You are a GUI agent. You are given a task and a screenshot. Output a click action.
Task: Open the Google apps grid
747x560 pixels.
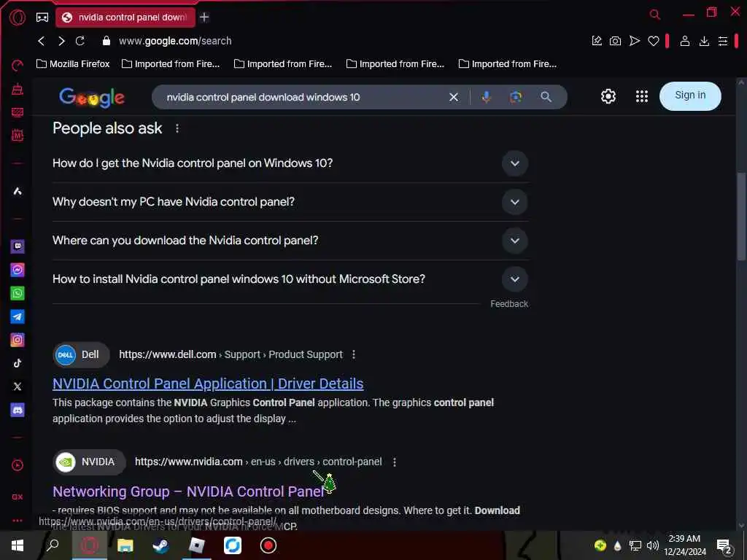(642, 97)
